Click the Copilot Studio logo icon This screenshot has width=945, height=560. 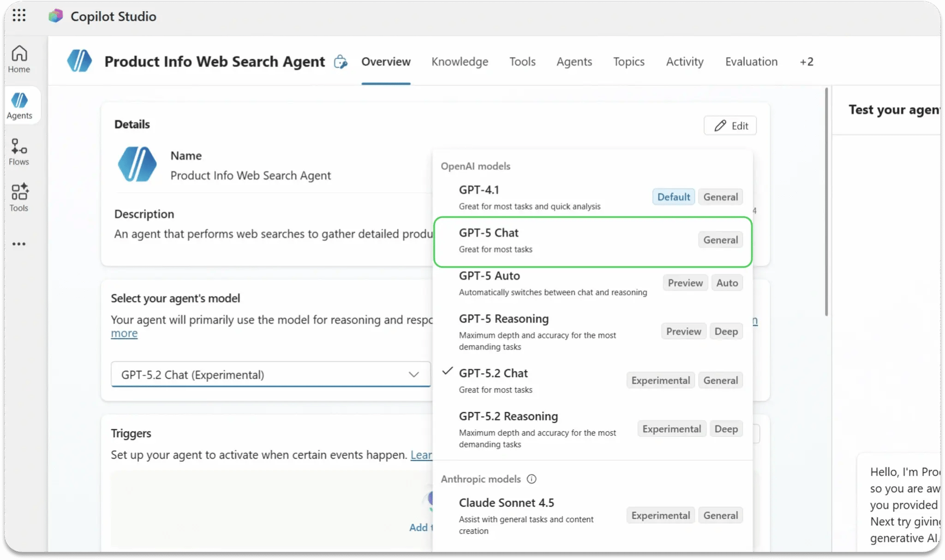(x=55, y=16)
